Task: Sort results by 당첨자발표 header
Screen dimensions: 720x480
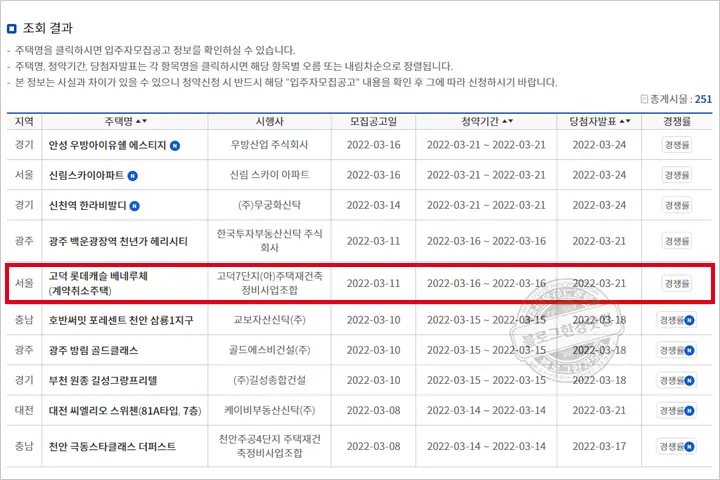Action: 600,121
